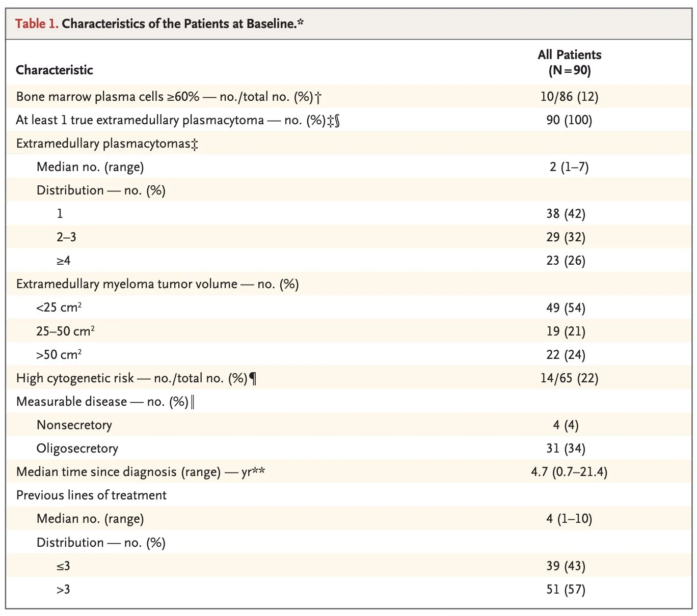Select the "Nonsecretory" row label
Screen dimensions: 697x616
click(x=74, y=425)
